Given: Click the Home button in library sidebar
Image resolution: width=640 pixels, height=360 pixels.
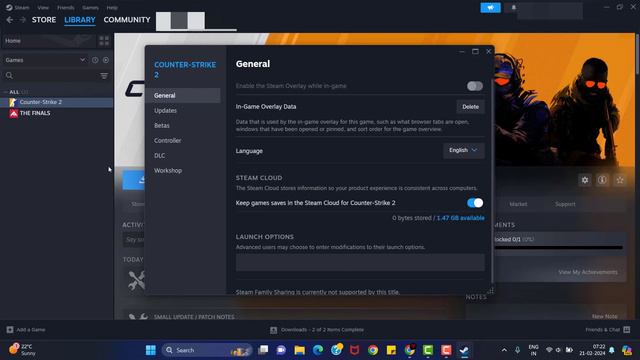Looking at the screenshot, I should click(x=49, y=40).
